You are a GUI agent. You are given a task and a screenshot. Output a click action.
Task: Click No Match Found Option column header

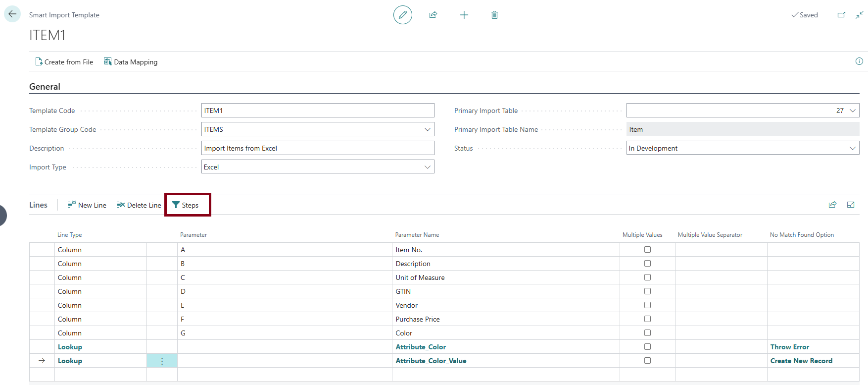click(x=802, y=235)
